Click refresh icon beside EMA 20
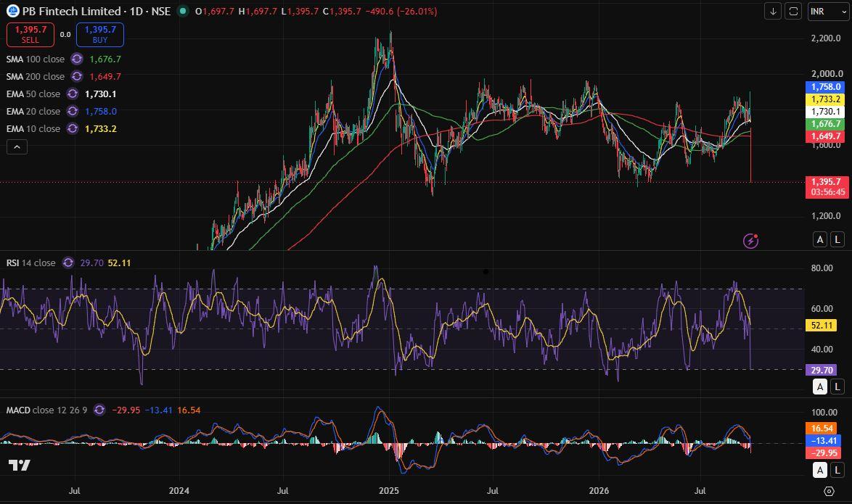 [73, 112]
